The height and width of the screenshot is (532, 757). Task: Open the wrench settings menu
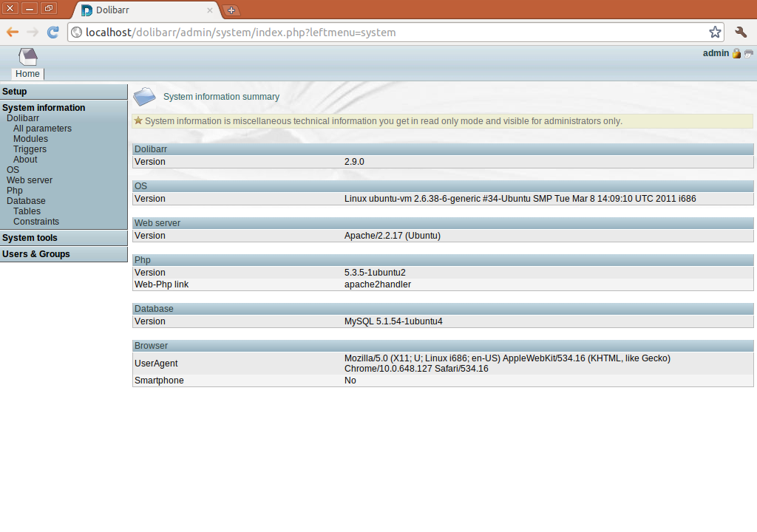tap(741, 33)
